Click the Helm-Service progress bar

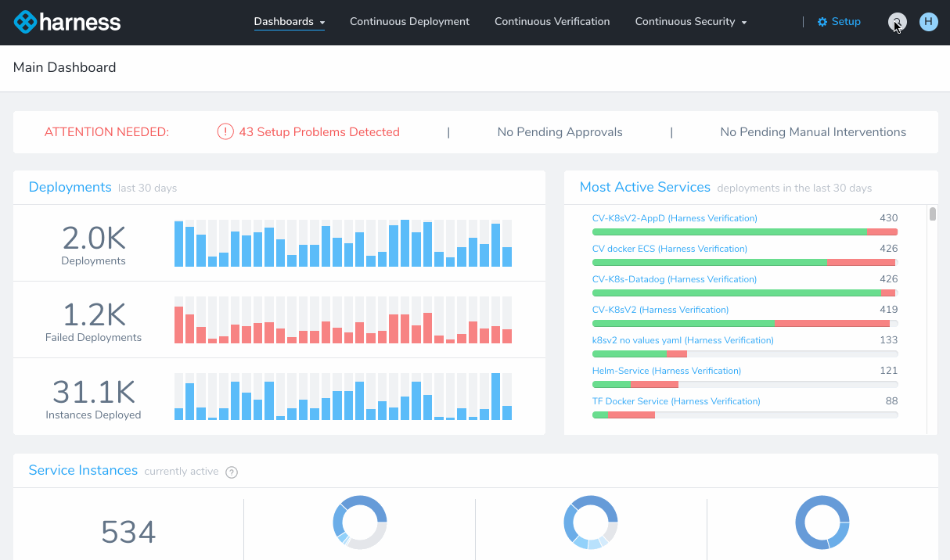pyautogui.click(x=745, y=384)
